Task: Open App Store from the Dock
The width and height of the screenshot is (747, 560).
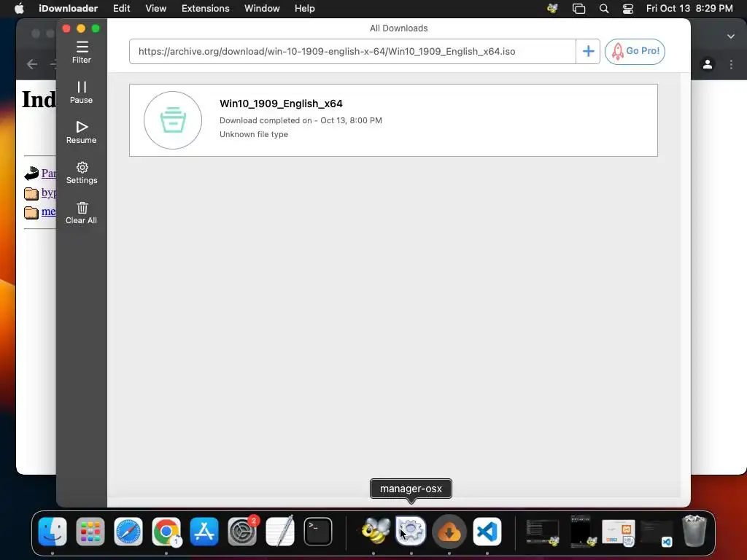Action: (204, 532)
